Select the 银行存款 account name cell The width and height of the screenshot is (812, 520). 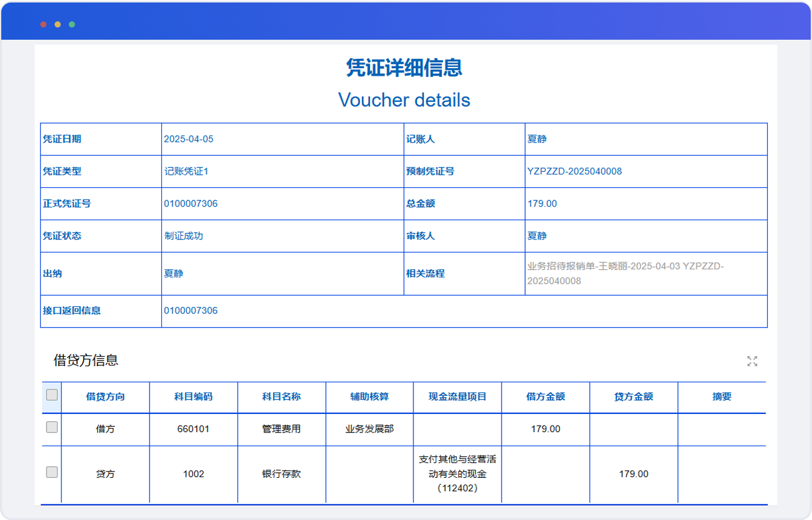click(281, 473)
